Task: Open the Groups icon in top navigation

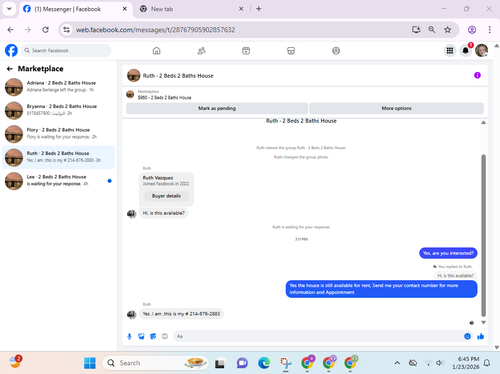Action: (336, 51)
